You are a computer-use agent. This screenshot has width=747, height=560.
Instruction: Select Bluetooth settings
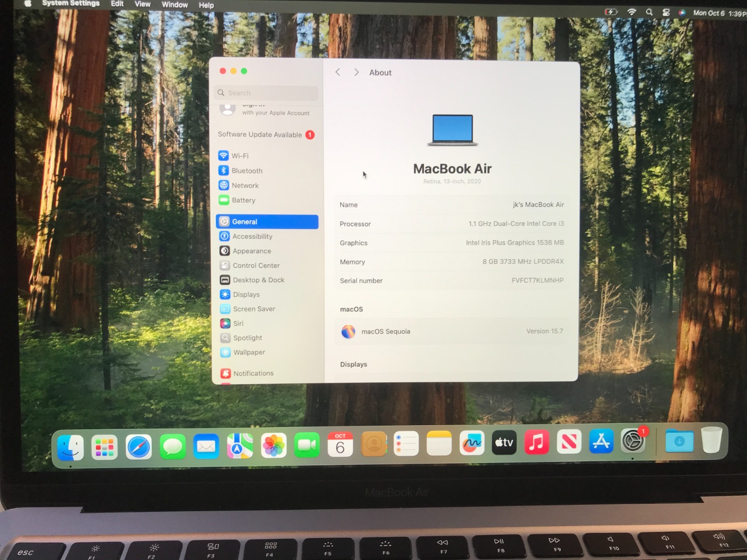coord(247,170)
